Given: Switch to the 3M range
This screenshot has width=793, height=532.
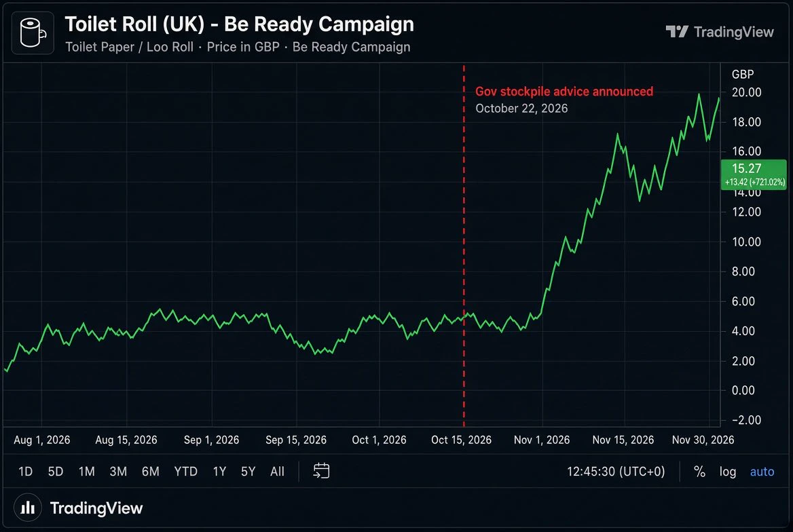Looking at the screenshot, I should pyautogui.click(x=118, y=472).
